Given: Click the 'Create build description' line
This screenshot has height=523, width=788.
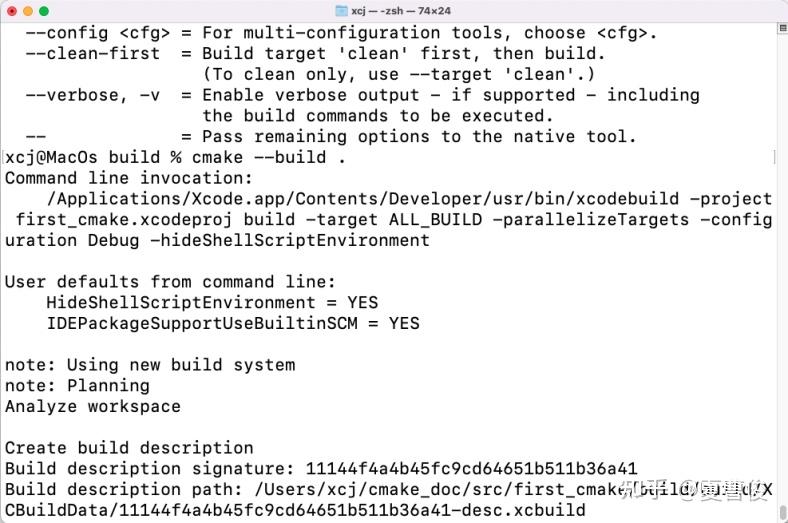Looking at the screenshot, I should (129, 448).
